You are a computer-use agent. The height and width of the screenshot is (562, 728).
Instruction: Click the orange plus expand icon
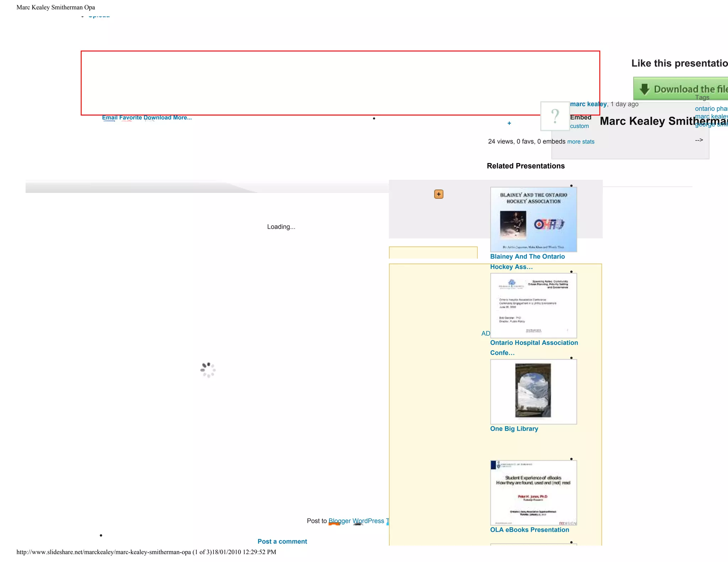coord(439,194)
